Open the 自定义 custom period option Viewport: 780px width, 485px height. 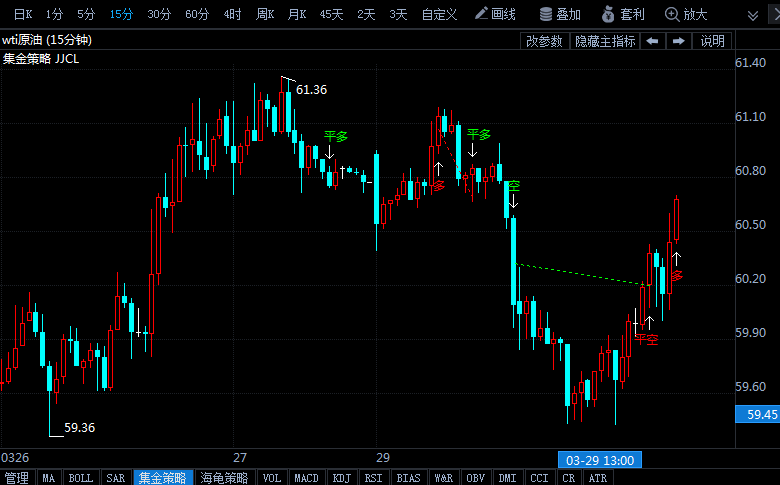click(x=439, y=14)
